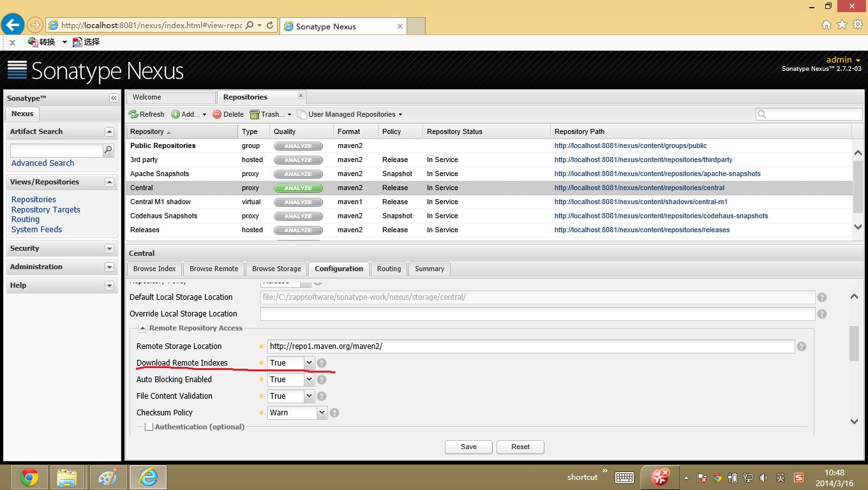Open the Checksum Policy dropdown

(322, 413)
